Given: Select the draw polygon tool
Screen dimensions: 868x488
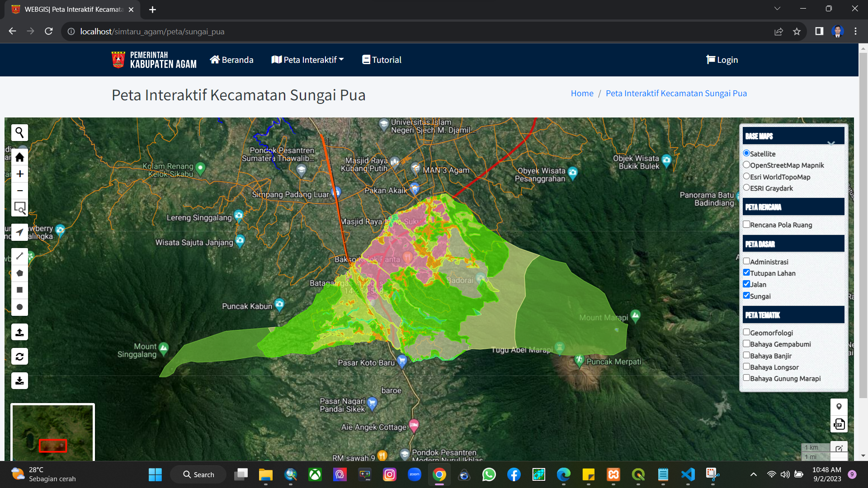Looking at the screenshot, I should [19, 273].
